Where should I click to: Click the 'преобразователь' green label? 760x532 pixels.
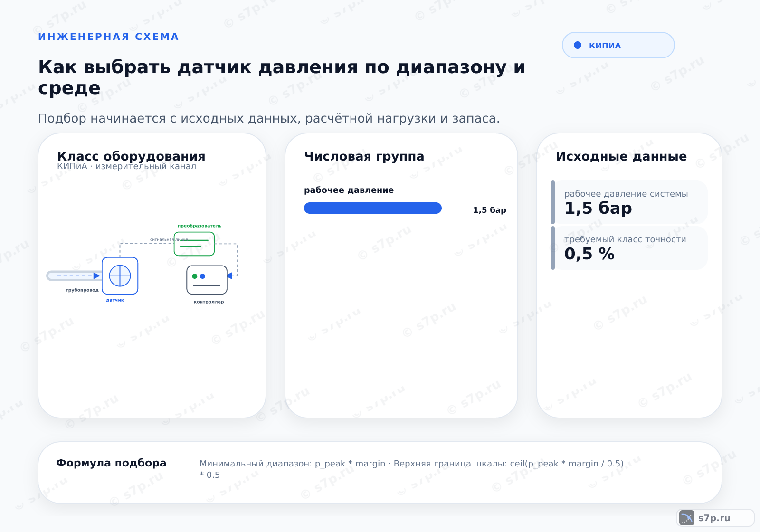point(199,226)
